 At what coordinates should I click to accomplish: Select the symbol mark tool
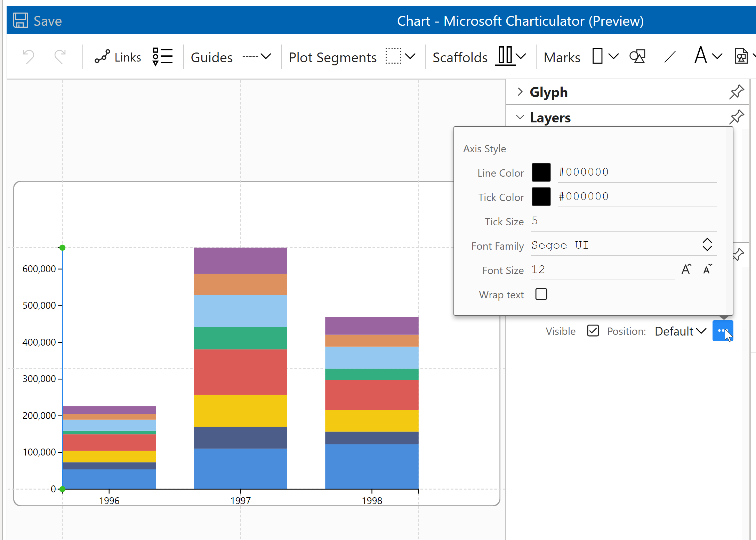coord(637,56)
